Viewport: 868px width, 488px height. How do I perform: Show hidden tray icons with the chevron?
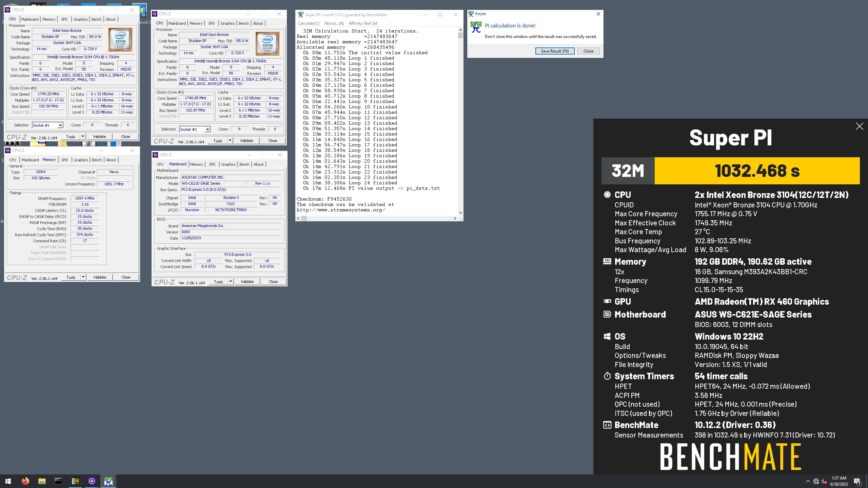(x=808, y=482)
